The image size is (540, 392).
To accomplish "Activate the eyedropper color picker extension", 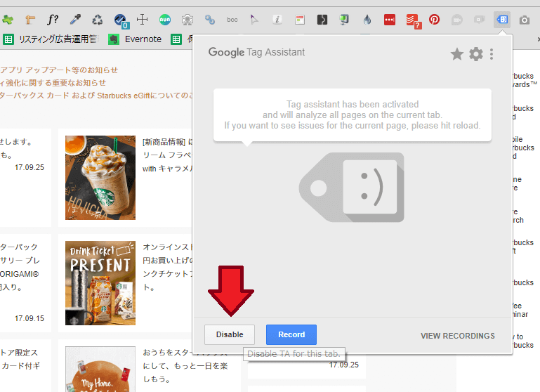I will point(75,20).
